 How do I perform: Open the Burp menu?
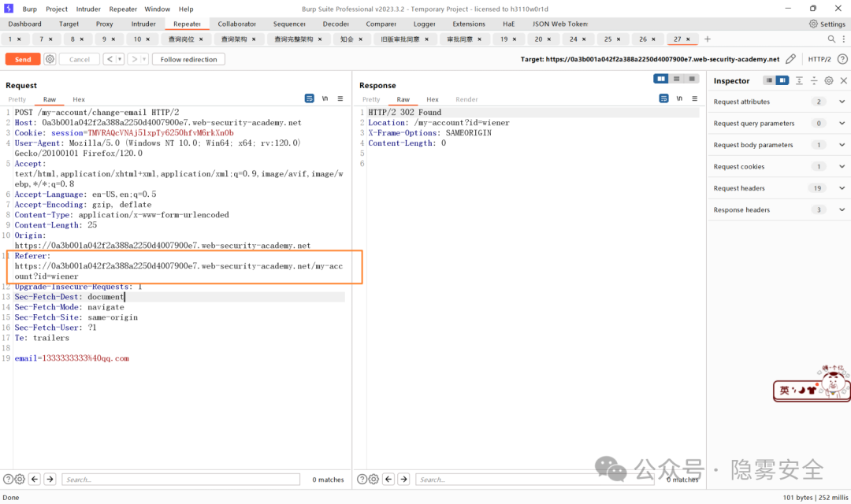[29, 9]
